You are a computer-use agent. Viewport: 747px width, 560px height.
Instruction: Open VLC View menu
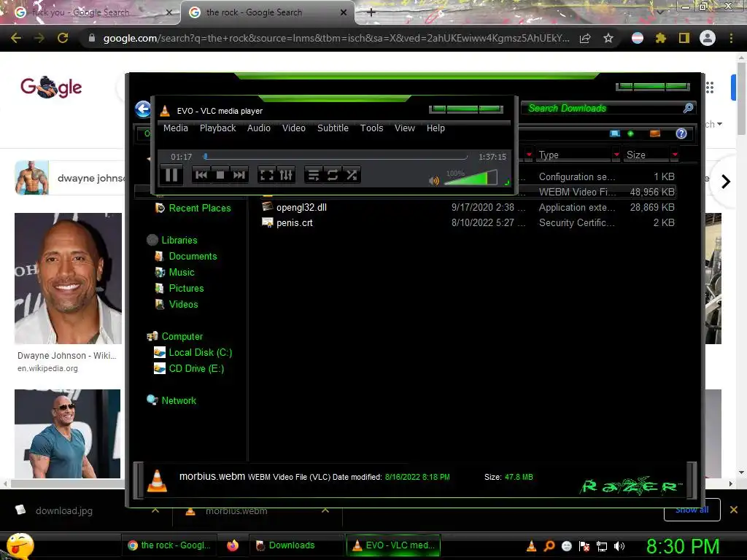(x=404, y=128)
